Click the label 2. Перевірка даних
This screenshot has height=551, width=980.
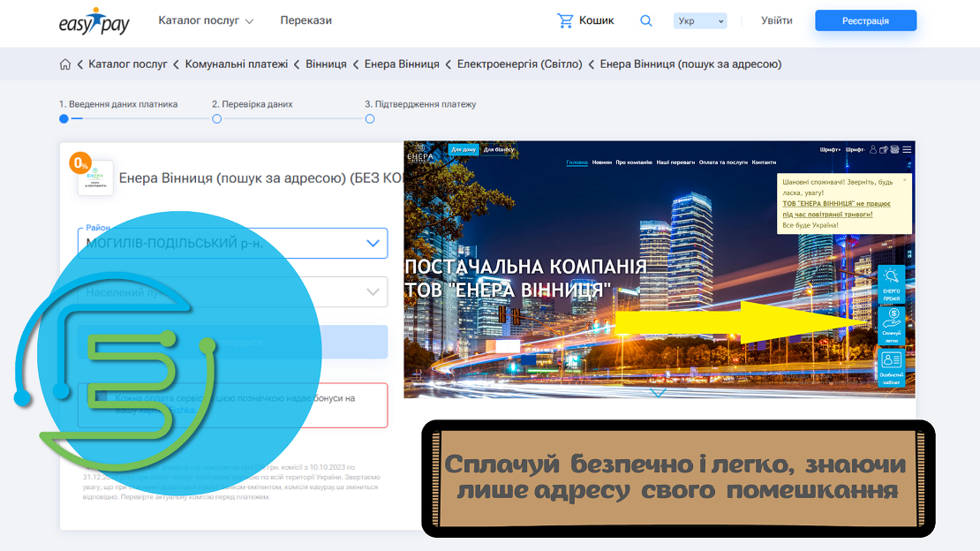pyautogui.click(x=252, y=104)
